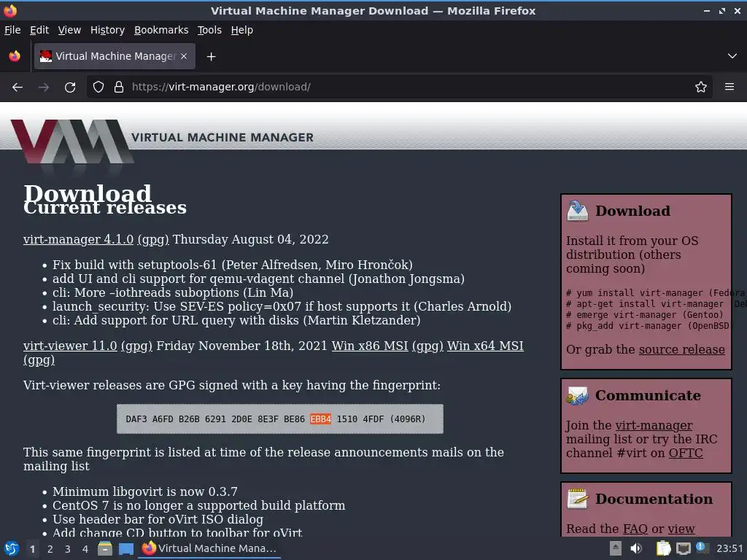Open the History menu

tap(108, 30)
